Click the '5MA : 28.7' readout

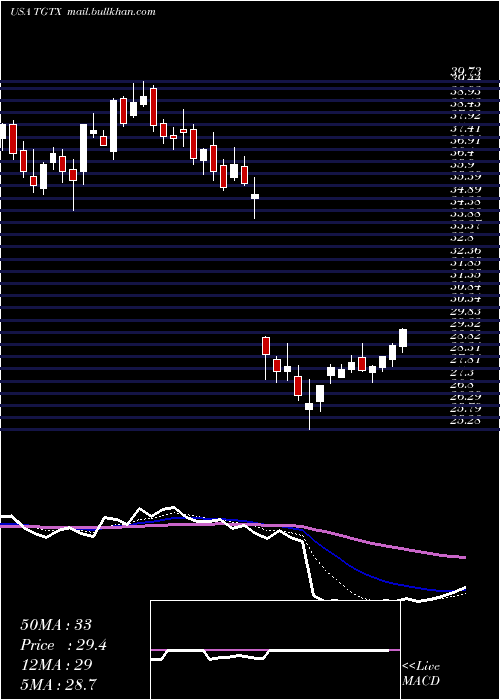coord(59,684)
